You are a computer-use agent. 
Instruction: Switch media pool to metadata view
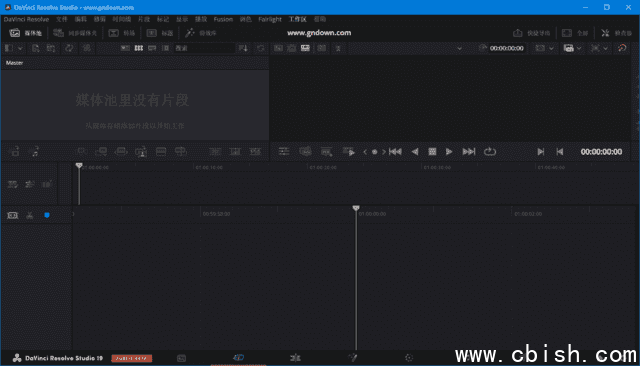pyautogui.click(x=125, y=48)
